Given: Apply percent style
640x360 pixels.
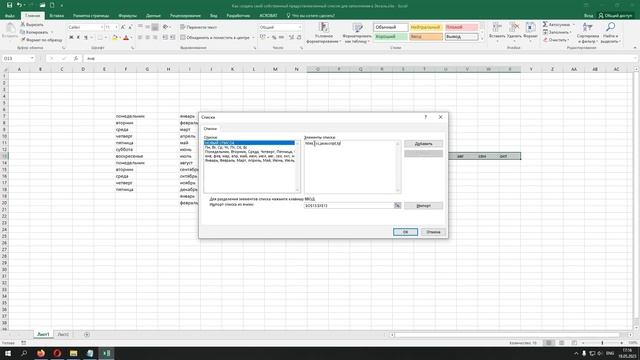Looking at the screenshot, I should click(x=274, y=38).
